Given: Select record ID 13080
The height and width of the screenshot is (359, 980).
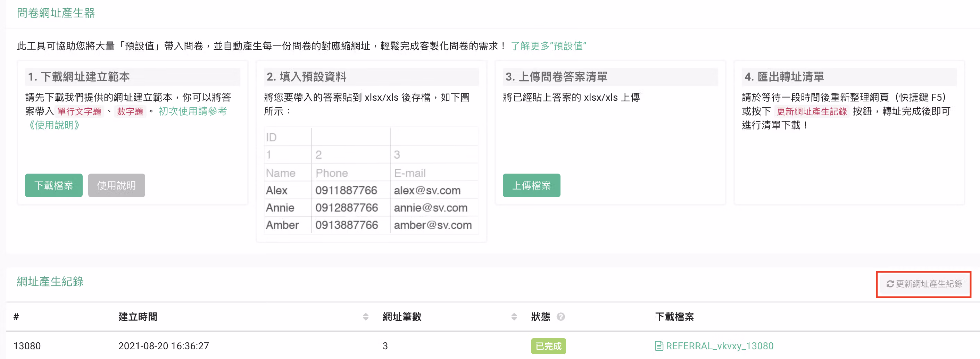Looking at the screenshot, I should coord(27,346).
